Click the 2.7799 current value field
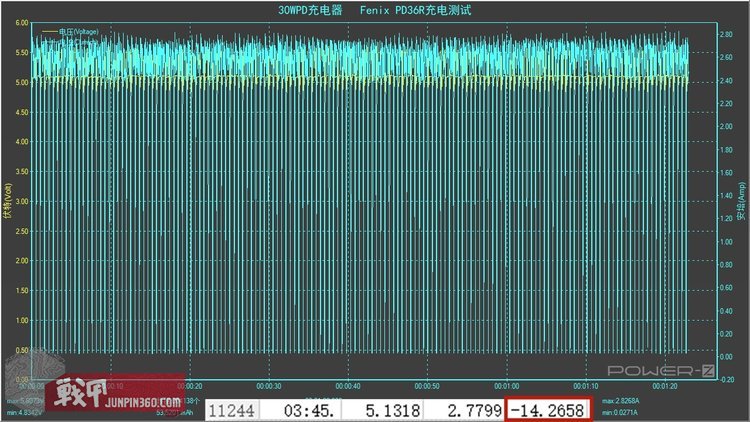Image resolution: width=750 pixels, height=422 pixels. 468,409
